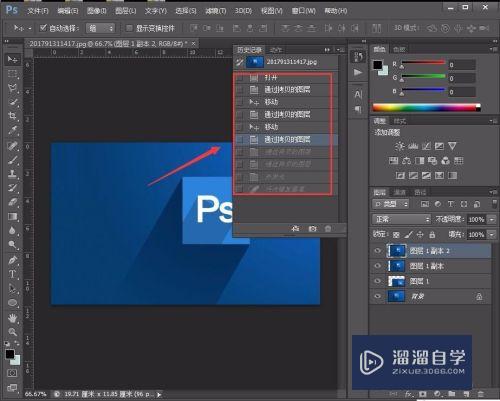Screen dimensions: 500x401
Task: Select the Hand tool
Action: 12,318
